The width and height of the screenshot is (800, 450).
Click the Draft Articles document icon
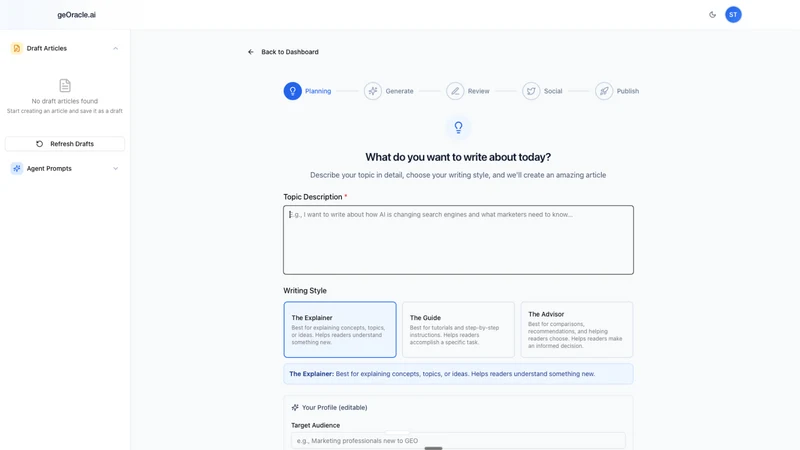(x=17, y=48)
